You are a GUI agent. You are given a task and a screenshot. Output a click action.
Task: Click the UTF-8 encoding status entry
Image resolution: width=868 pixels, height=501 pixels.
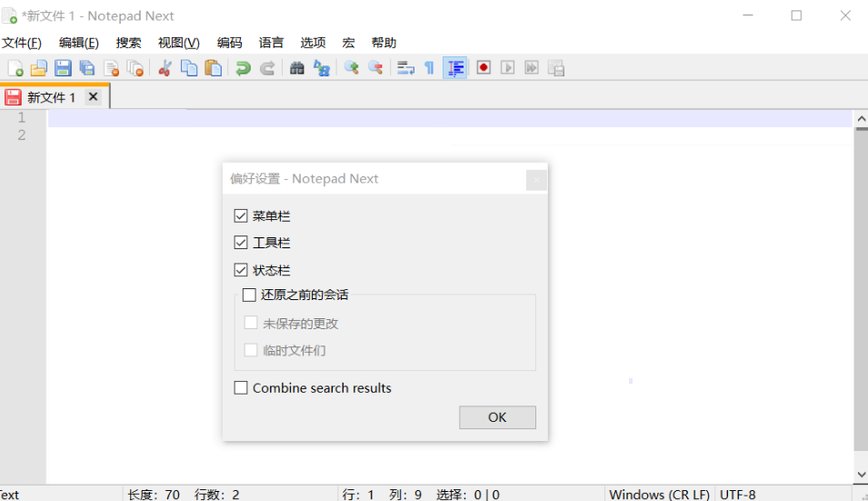[737, 495]
